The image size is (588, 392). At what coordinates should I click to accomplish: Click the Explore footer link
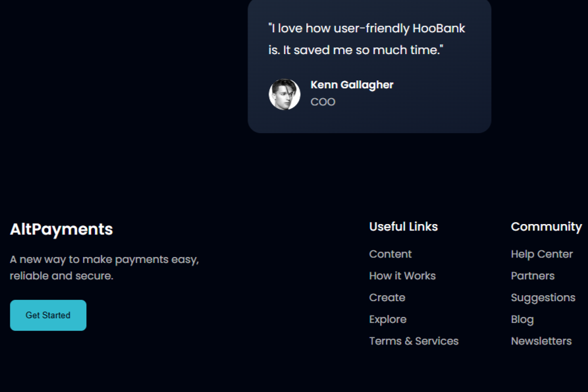[388, 319]
